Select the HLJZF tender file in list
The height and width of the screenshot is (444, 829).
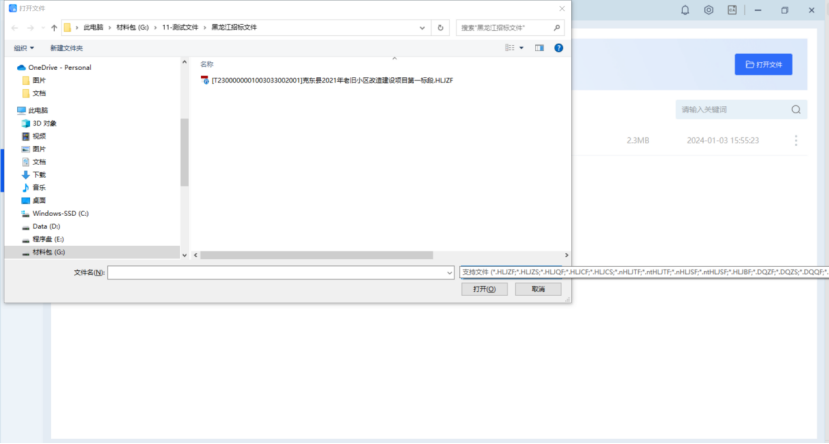[x=330, y=80]
